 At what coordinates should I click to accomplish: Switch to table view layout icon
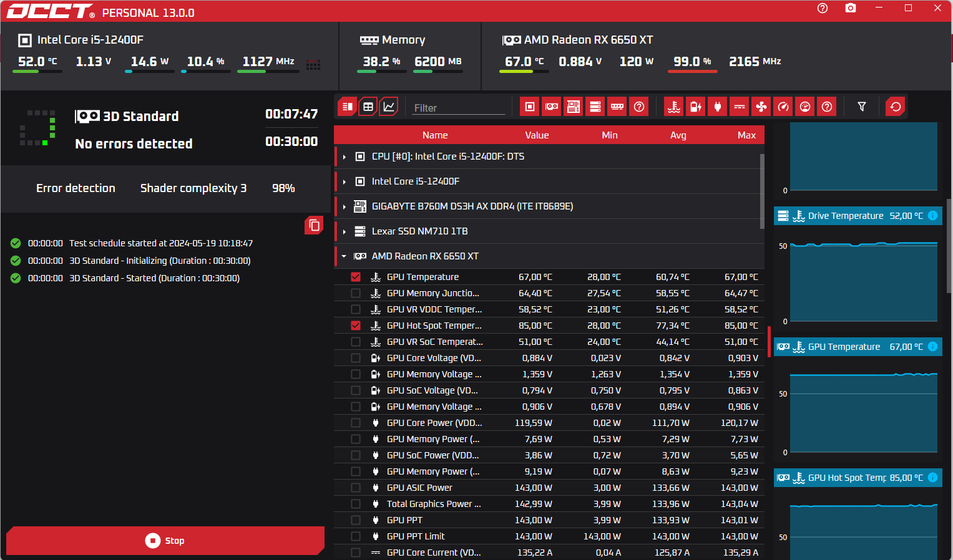tap(368, 107)
